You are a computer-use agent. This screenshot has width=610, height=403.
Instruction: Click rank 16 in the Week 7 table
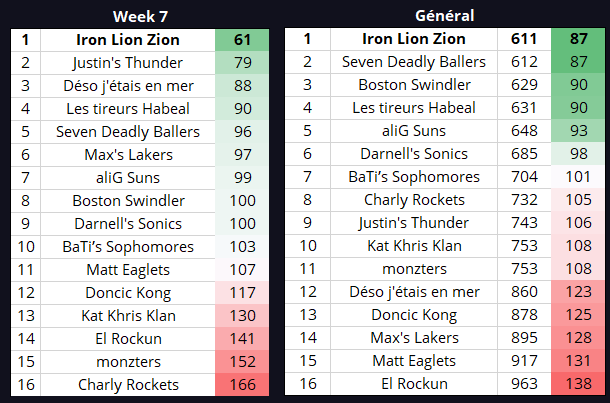click(26, 385)
